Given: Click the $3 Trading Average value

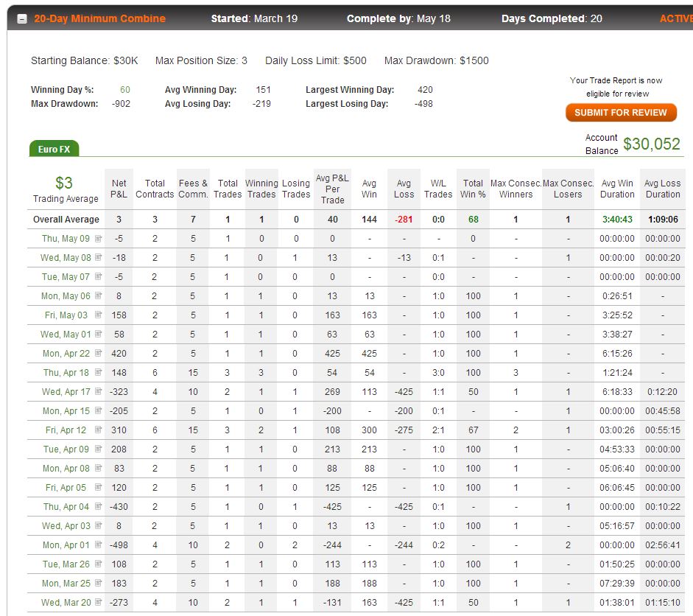Looking at the screenshot, I should pos(64,183).
